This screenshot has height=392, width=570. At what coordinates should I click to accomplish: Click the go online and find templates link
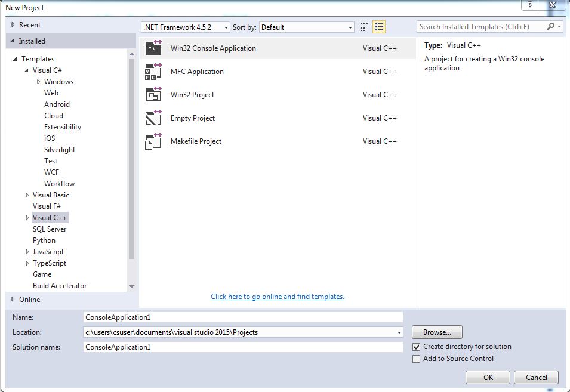(x=278, y=297)
